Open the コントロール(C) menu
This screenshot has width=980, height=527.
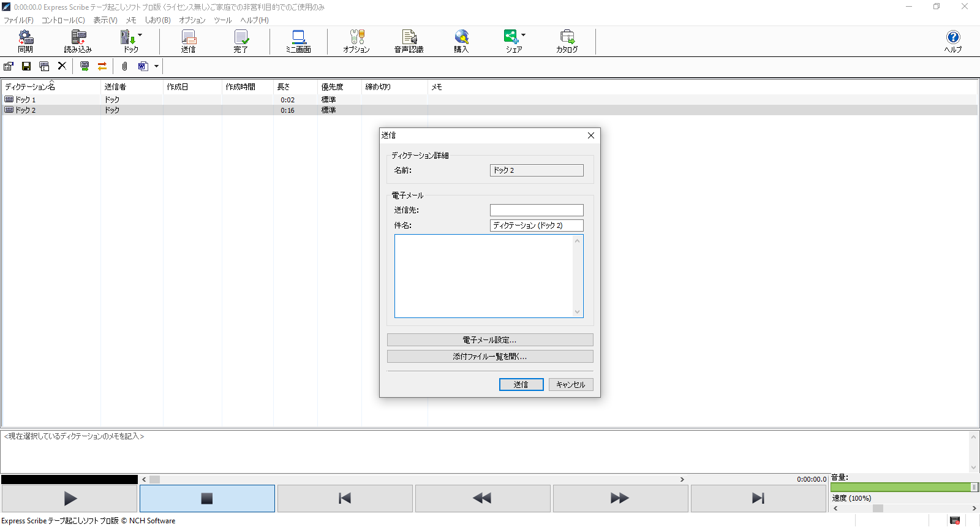[x=63, y=20]
